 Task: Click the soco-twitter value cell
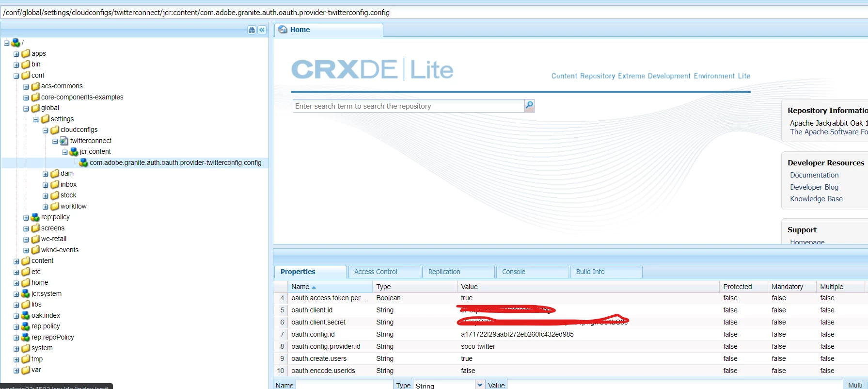tap(478, 346)
